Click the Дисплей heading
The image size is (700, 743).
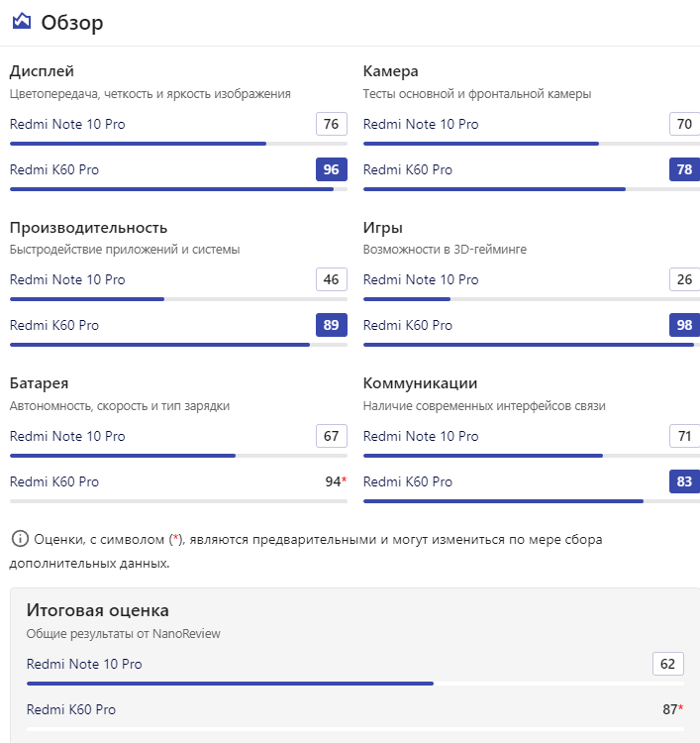coord(42,71)
